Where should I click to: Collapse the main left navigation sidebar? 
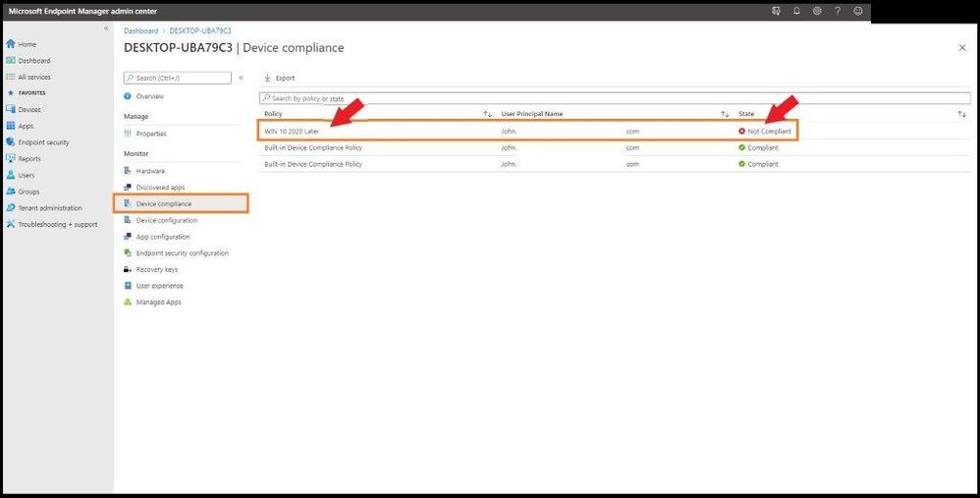tap(106, 28)
